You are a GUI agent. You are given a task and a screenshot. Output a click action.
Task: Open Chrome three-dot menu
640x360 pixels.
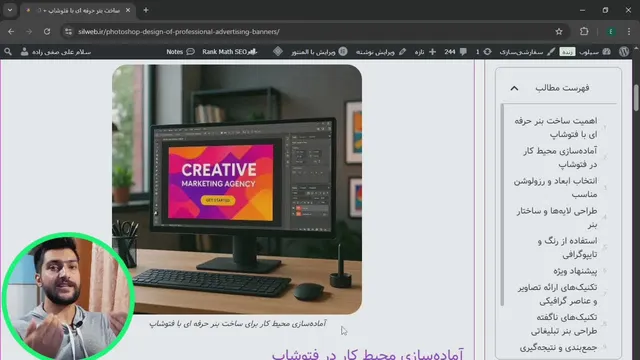pos(629,31)
